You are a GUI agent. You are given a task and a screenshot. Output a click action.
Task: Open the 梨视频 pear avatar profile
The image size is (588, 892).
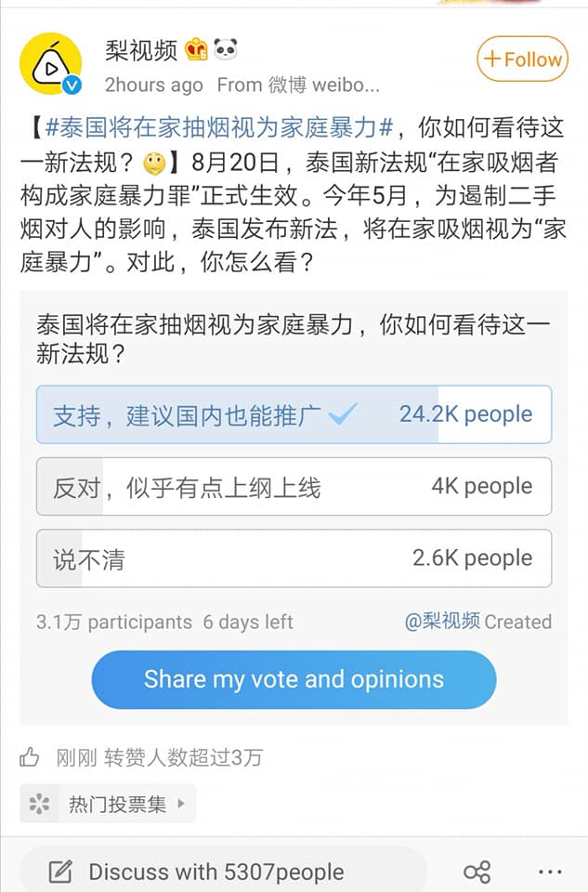51,61
